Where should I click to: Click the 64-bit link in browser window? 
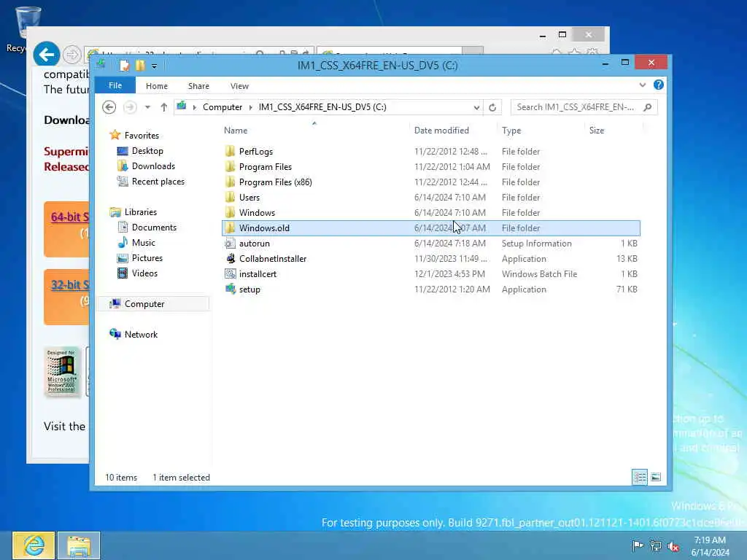[x=70, y=217]
